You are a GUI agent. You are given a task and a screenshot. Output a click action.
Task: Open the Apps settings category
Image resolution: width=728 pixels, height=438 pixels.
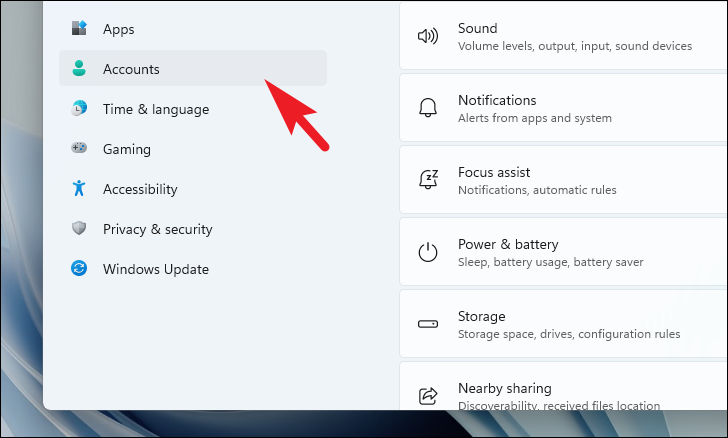(x=193, y=29)
